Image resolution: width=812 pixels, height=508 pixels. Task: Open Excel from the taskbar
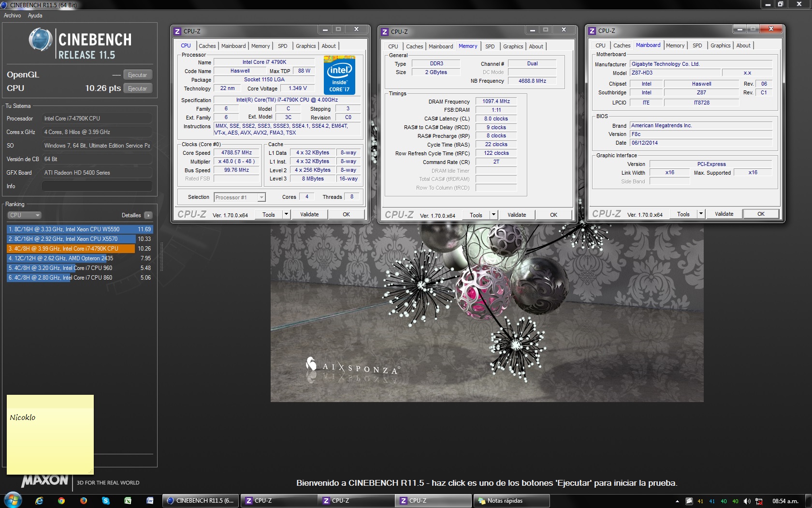point(128,501)
